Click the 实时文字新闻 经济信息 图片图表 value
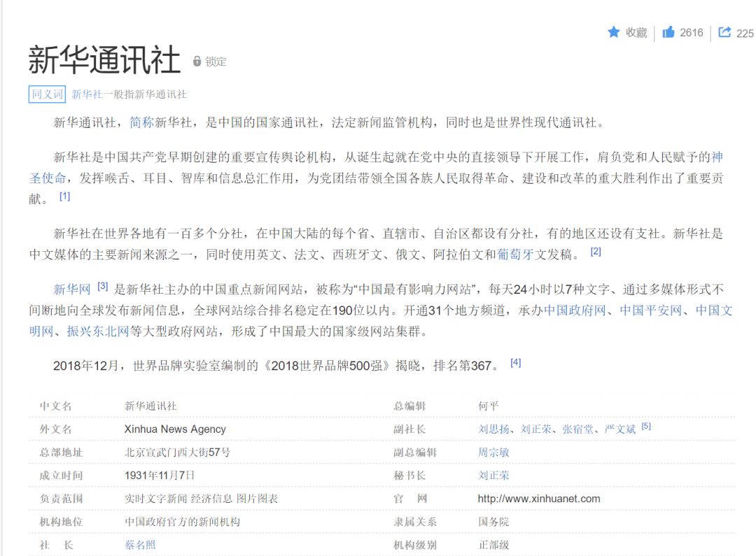Image resolution: width=756 pixels, height=556 pixels. coord(201,499)
